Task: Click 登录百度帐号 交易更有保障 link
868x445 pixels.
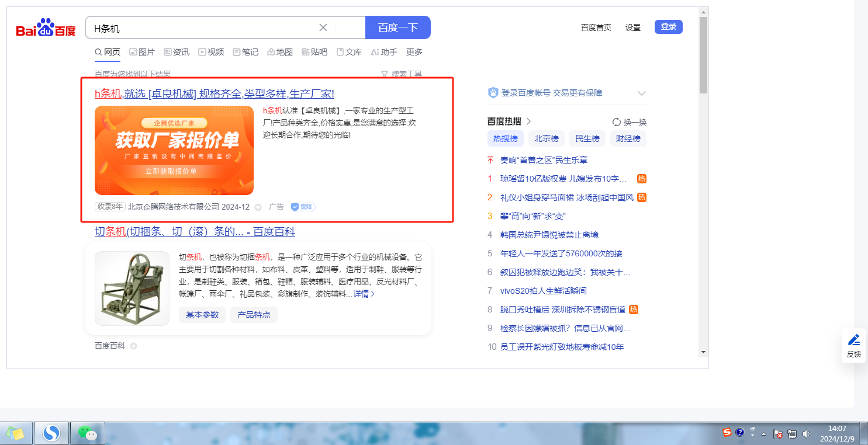Action: click(x=552, y=93)
